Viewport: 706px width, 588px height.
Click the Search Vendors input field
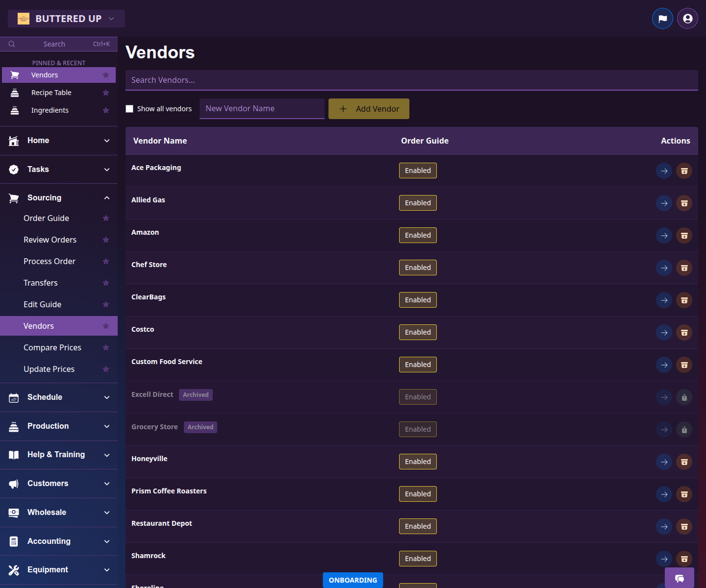pyautogui.click(x=412, y=80)
